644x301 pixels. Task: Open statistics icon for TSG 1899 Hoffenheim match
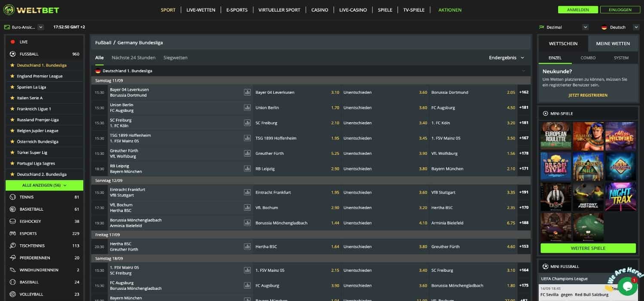247,138
